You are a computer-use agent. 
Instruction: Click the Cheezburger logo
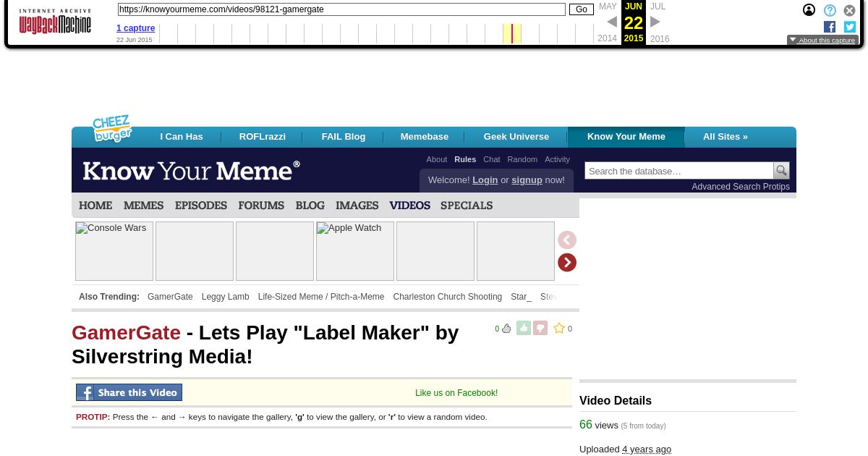[112, 128]
